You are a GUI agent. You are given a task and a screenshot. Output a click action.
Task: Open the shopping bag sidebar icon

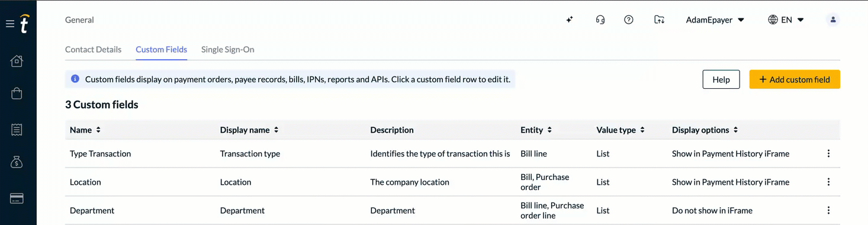point(17,94)
